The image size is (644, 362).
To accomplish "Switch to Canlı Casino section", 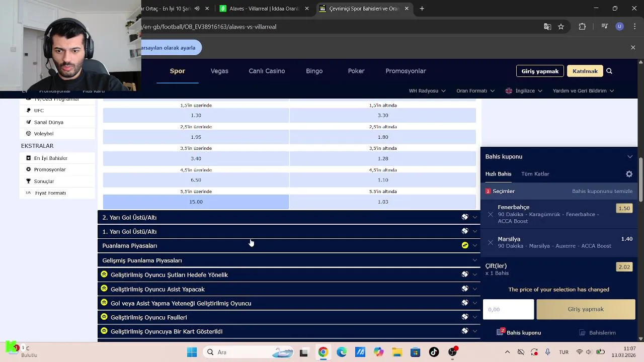I will point(267,71).
